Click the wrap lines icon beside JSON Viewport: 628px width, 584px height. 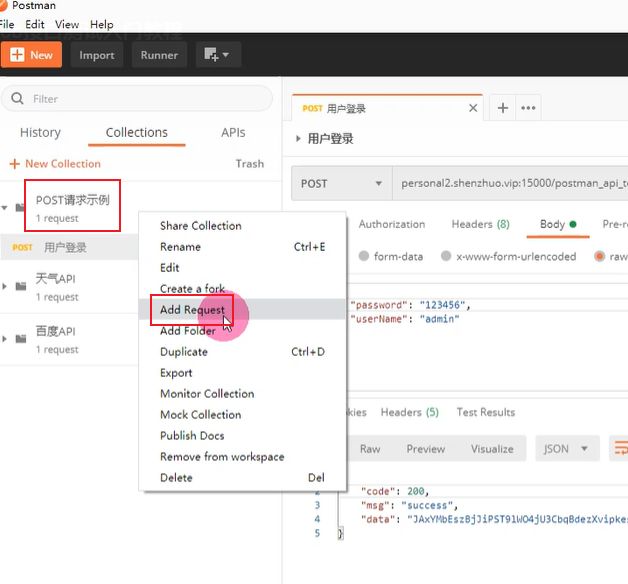(620, 449)
